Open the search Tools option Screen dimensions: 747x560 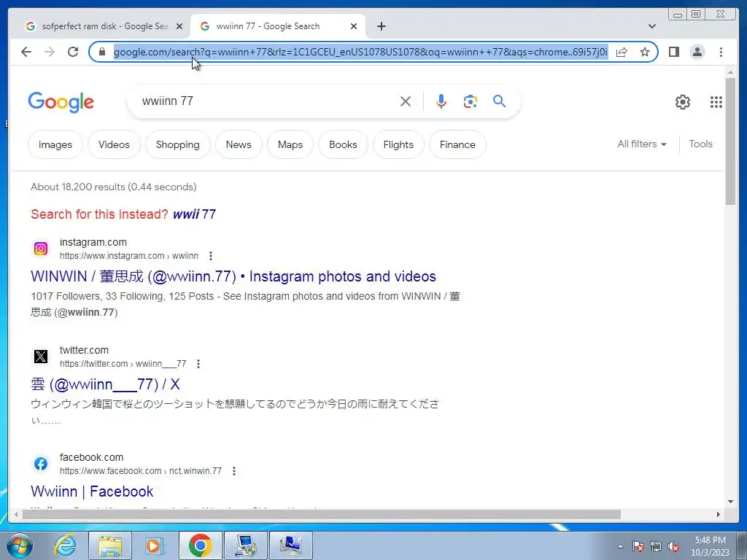[x=700, y=144]
